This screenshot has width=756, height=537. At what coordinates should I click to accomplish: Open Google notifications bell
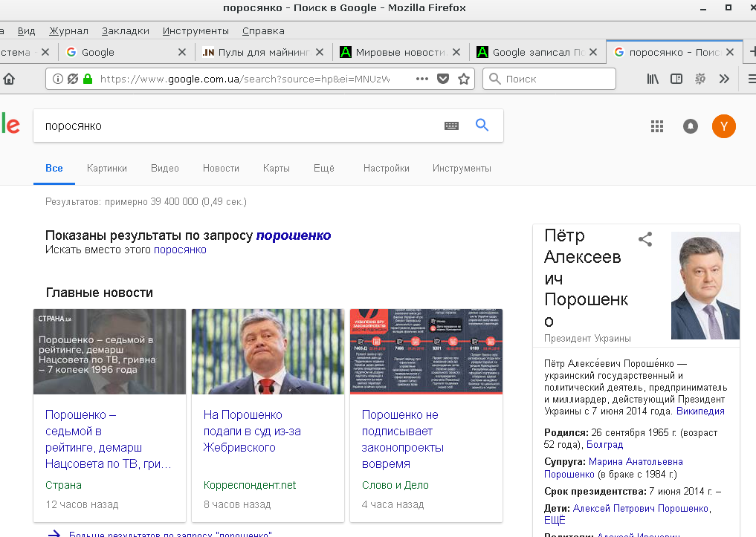[691, 126]
